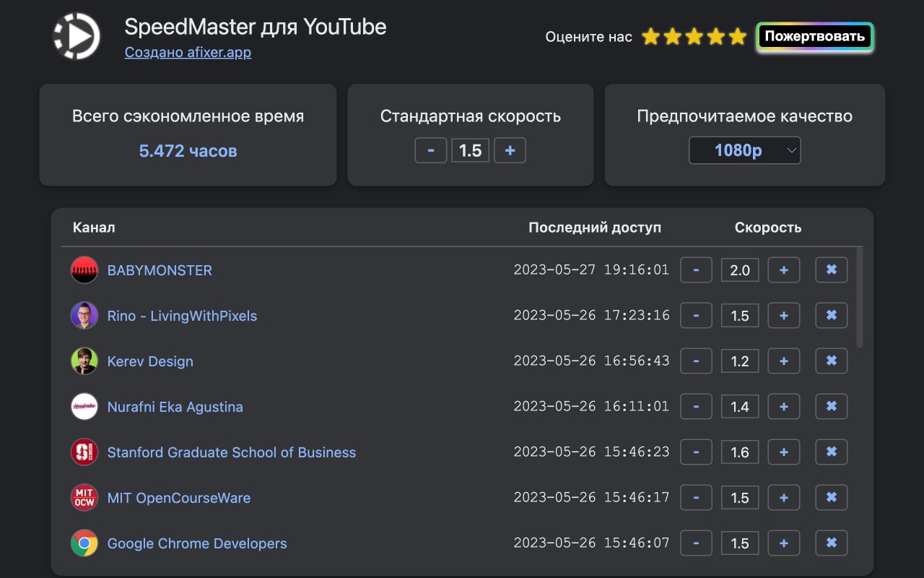Open the Rino - LivingWithPixels channel link

pos(182,316)
